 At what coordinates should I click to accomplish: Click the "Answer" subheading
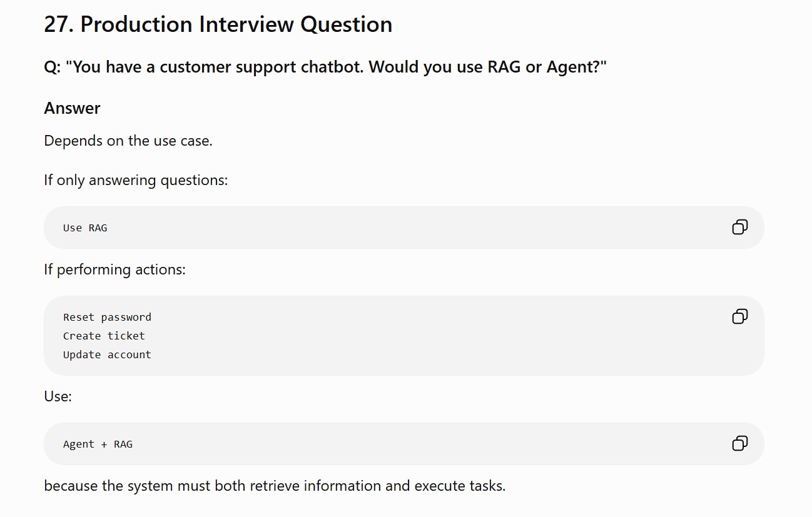72,108
